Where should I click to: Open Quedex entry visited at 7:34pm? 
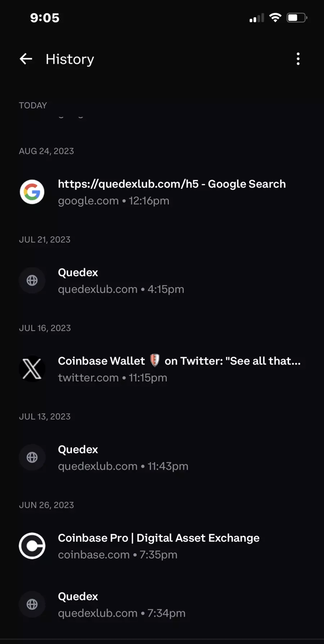(x=162, y=604)
